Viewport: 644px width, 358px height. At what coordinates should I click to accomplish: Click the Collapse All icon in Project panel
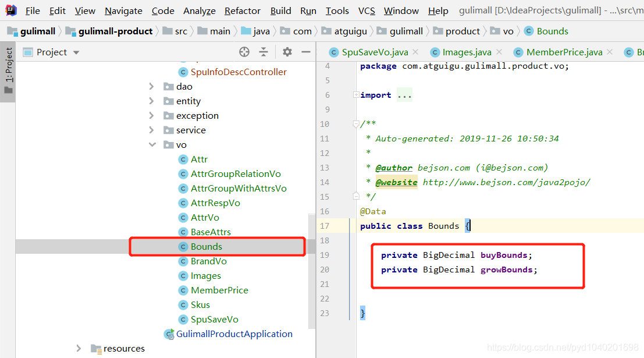coord(264,52)
